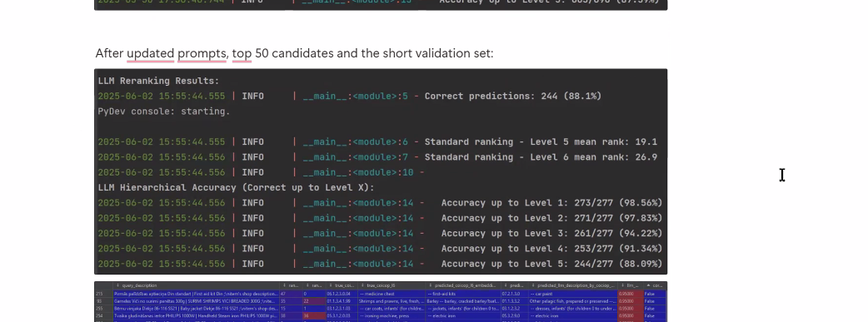This screenshot has width=868, height=322.
Task: Click the "Standard ranking - Level 6 mean rank" line
Action: coord(541,157)
